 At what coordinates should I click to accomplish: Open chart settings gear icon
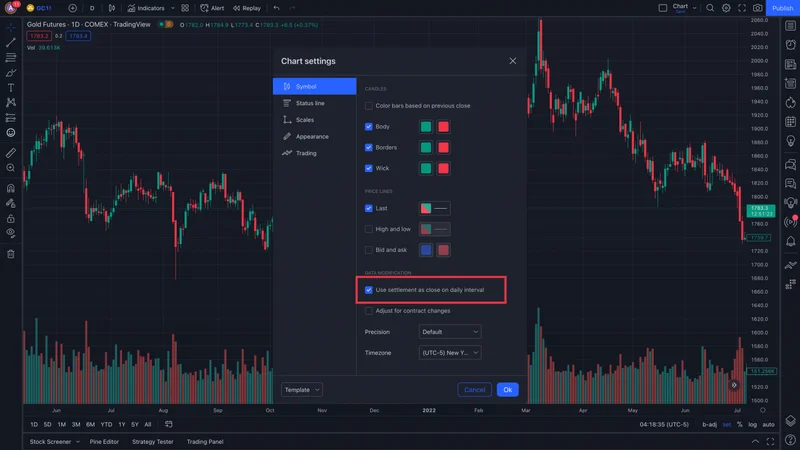(726, 8)
